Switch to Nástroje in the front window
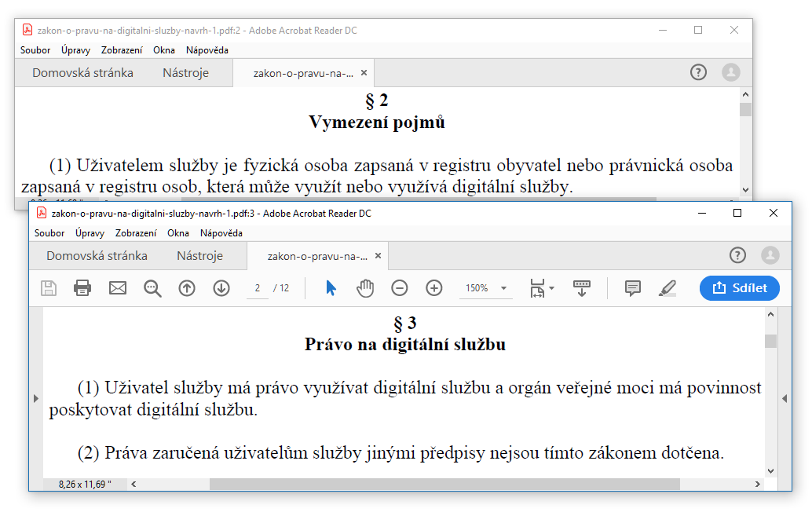This screenshot has height=512, width=812. pyautogui.click(x=200, y=256)
